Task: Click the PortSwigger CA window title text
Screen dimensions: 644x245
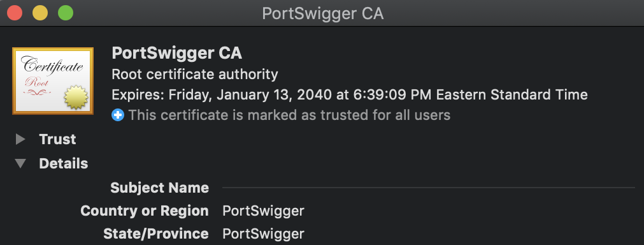Action: [x=323, y=13]
